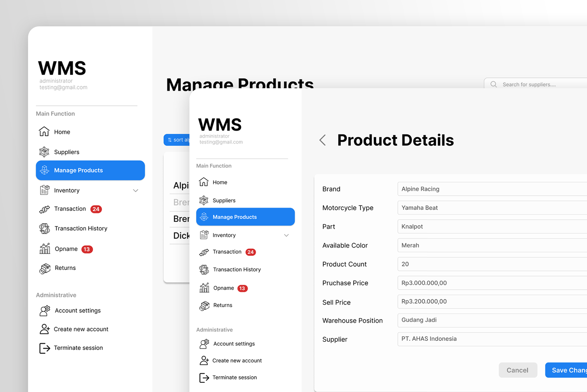Screen dimensions: 587x392
Task: Click the Create new account icon in back sidebar
Action: tap(45, 329)
